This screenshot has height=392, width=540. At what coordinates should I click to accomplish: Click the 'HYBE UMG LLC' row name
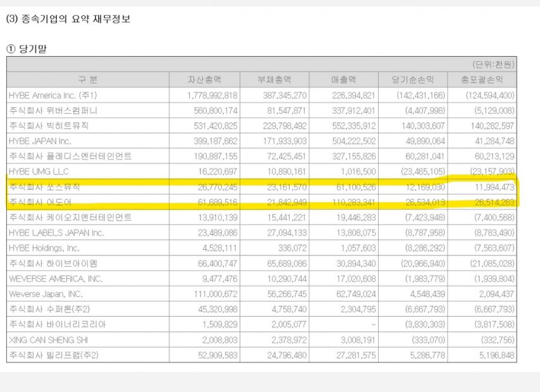coord(39,171)
